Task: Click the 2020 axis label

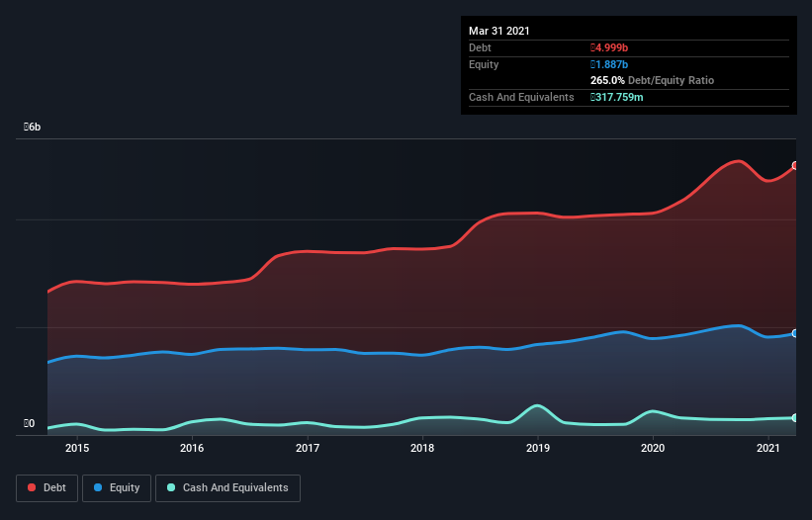Action: tap(653, 448)
